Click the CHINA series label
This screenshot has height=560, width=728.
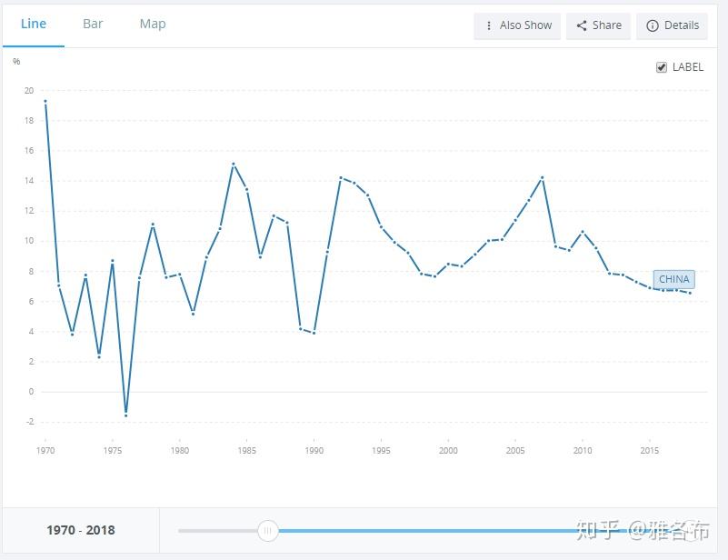click(673, 279)
